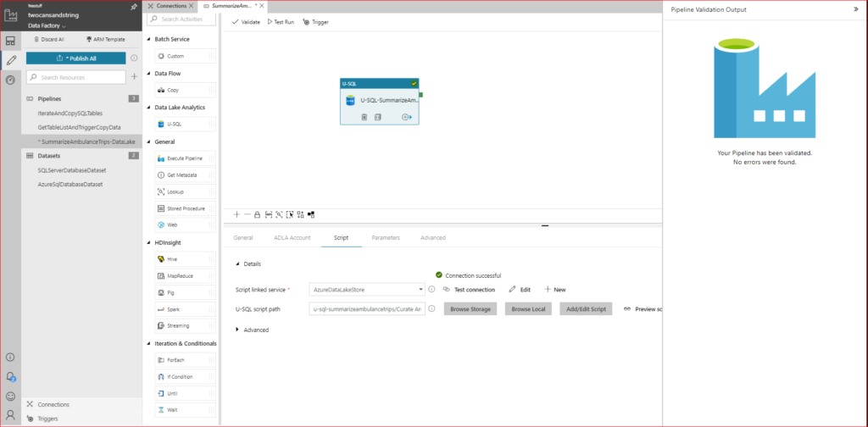Zoom in with the canvas plus icon
This screenshot has height=427, width=868.
tap(237, 214)
